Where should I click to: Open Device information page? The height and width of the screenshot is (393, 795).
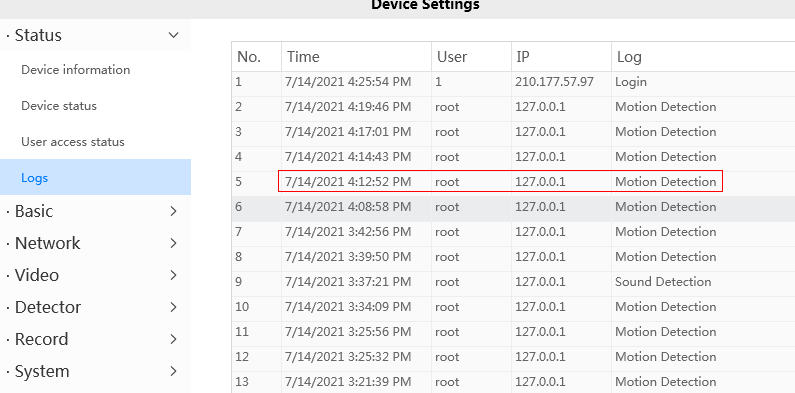pos(76,69)
